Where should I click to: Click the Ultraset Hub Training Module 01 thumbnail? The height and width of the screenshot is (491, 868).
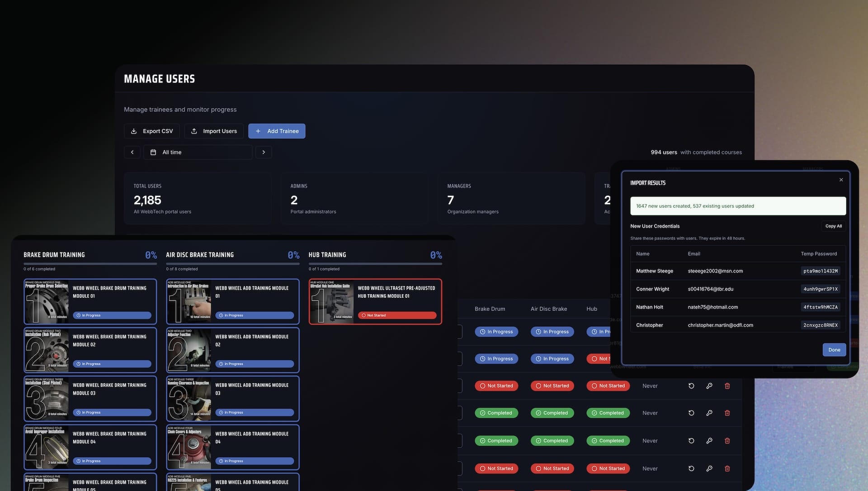pyautogui.click(x=332, y=301)
